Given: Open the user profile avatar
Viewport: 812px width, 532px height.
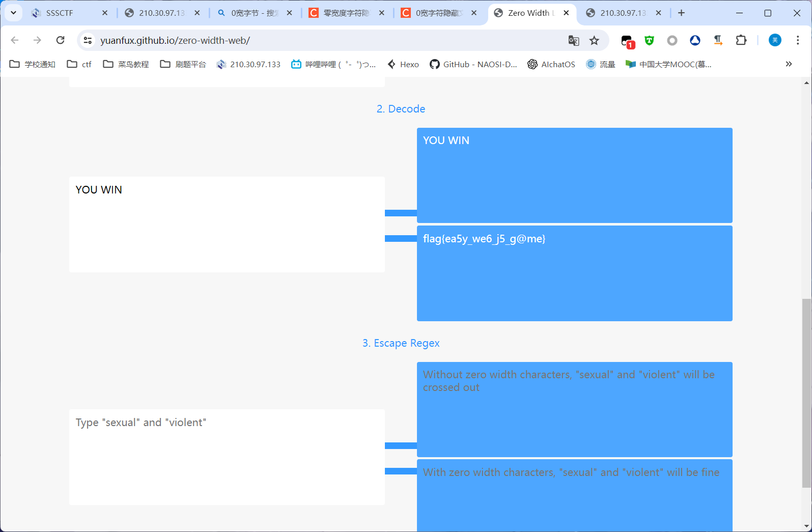Looking at the screenshot, I should 775,40.
